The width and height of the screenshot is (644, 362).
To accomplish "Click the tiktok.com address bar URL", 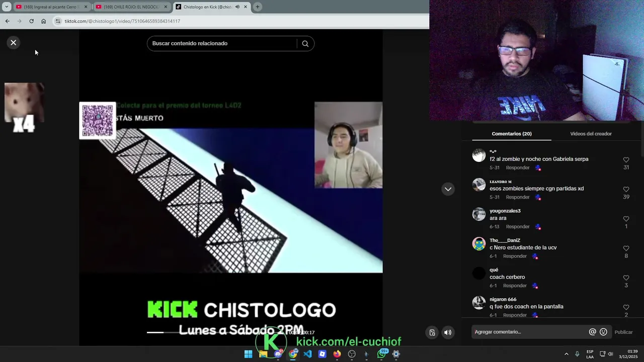I will point(122,21).
